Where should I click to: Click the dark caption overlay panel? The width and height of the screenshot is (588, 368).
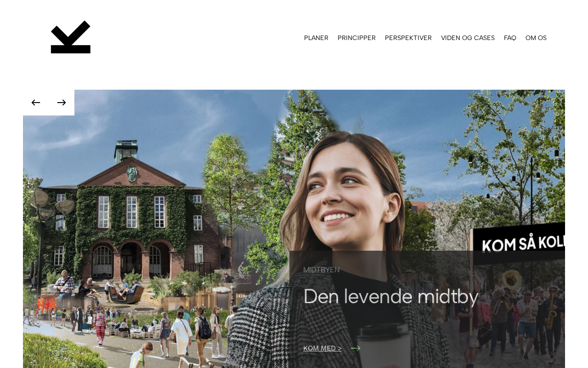(427, 309)
